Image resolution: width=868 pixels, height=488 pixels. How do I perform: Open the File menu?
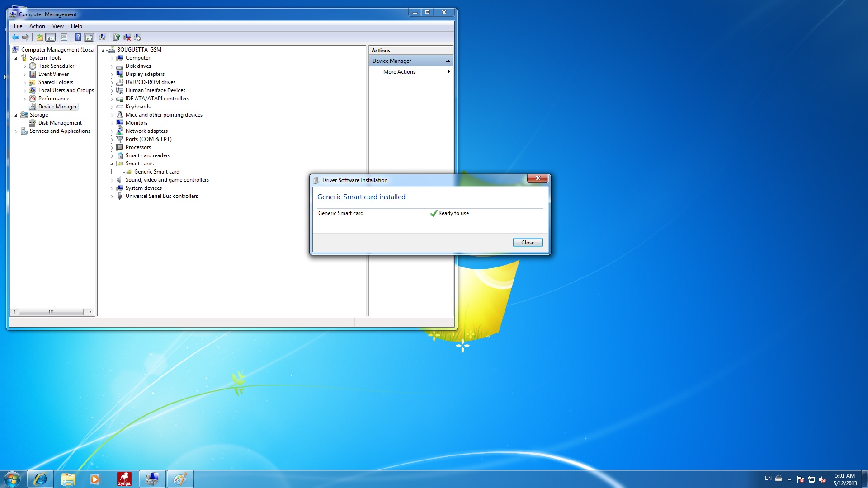[18, 26]
